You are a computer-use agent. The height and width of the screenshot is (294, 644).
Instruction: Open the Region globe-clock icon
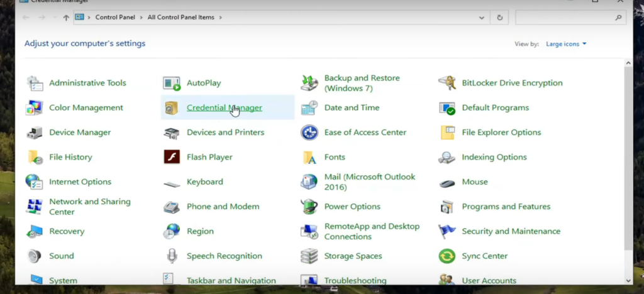pos(171,231)
